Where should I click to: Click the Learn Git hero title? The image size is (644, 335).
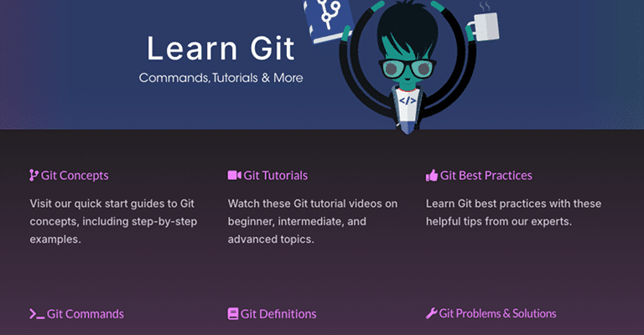[221, 49]
